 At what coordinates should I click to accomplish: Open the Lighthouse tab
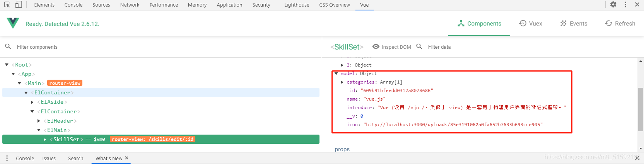[x=297, y=5]
